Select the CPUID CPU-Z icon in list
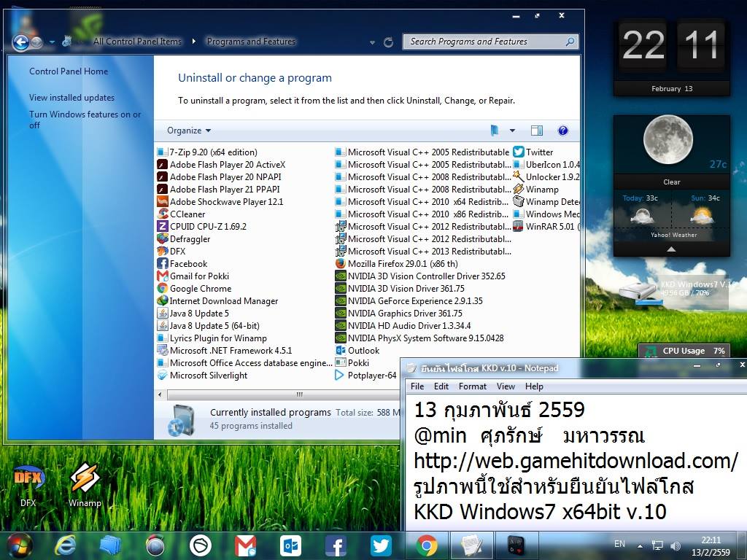Screen dimensions: 747x560 (x=163, y=226)
